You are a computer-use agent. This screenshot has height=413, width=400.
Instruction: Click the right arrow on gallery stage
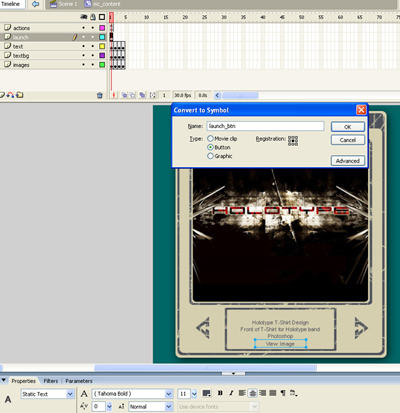pyautogui.click(x=361, y=328)
